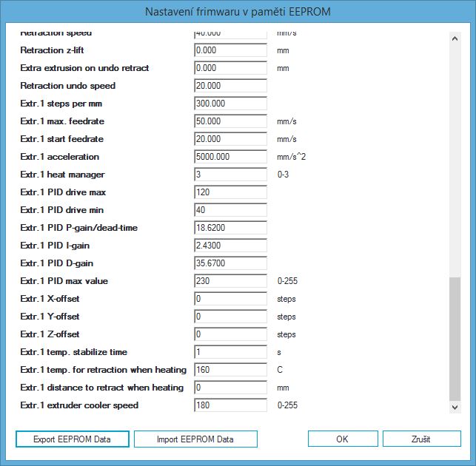Edit the Retraction z-lift field
476x466 pixels.
coord(229,50)
